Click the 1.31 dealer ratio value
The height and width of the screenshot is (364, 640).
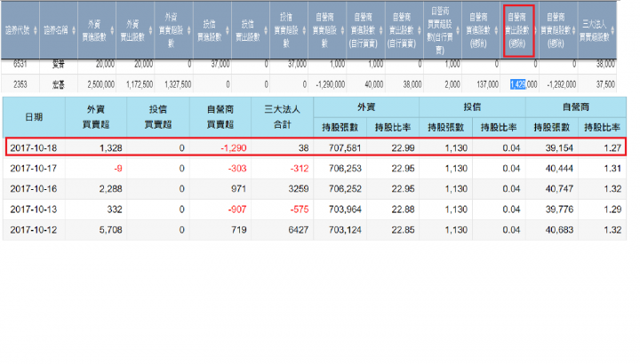pos(612,169)
